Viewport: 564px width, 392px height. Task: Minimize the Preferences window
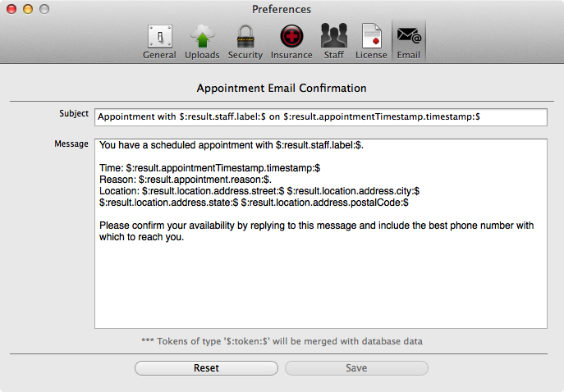click(x=28, y=9)
